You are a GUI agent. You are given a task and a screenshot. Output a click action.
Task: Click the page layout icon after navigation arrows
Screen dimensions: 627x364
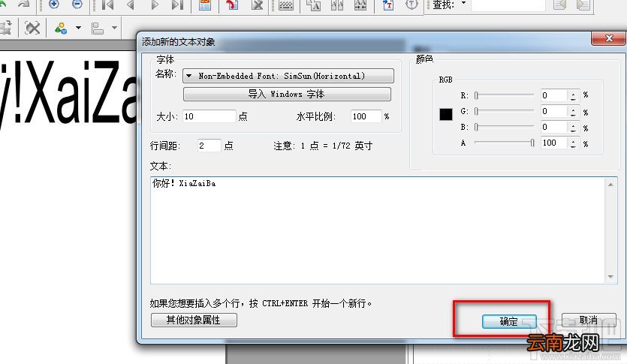[x=205, y=5]
